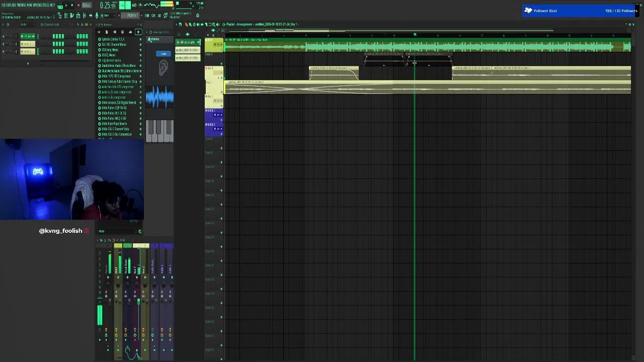Expand the Playlist options menu arrow
This screenshot has height=362, width=644.
177,25
